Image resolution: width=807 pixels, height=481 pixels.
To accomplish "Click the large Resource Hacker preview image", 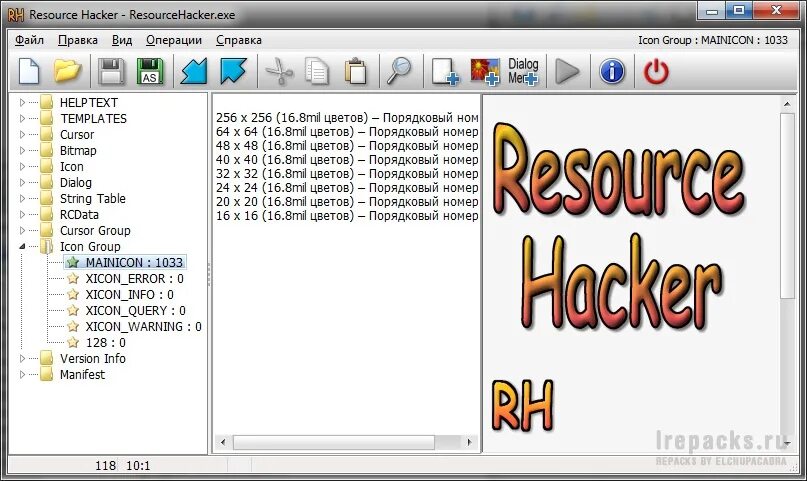I will (619, 226).
